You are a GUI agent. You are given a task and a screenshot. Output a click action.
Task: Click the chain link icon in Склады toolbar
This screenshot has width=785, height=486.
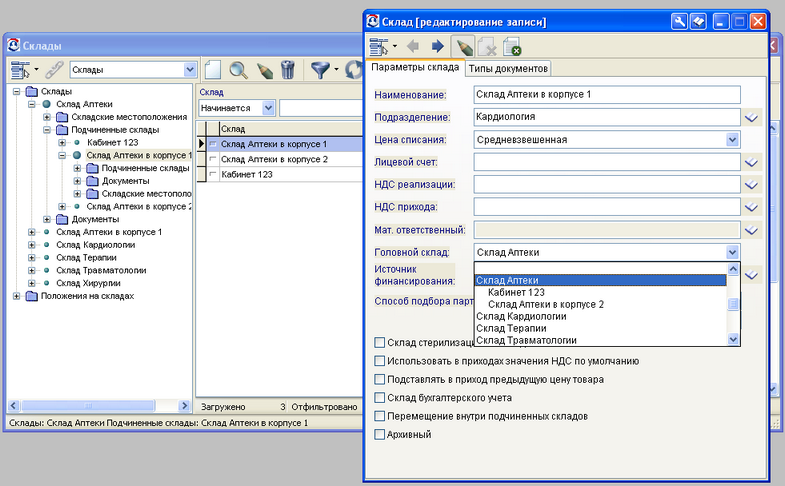pyautogui.click(x=54, y=70)
